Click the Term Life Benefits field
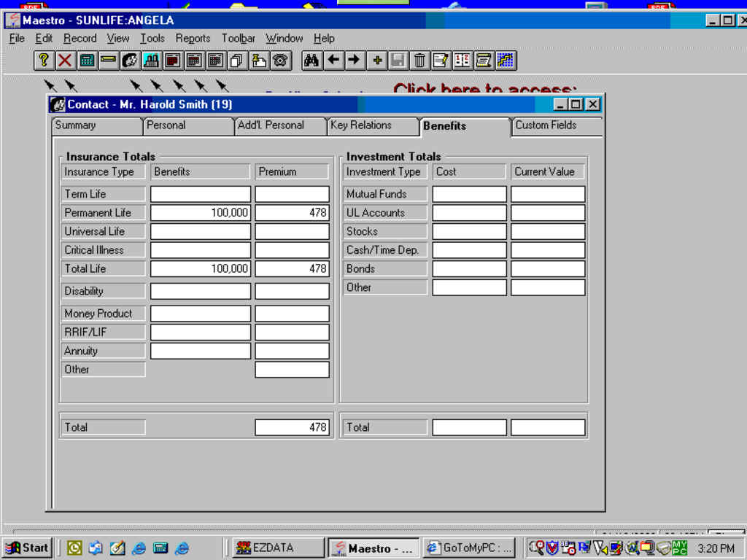 (x=200, y=194)
